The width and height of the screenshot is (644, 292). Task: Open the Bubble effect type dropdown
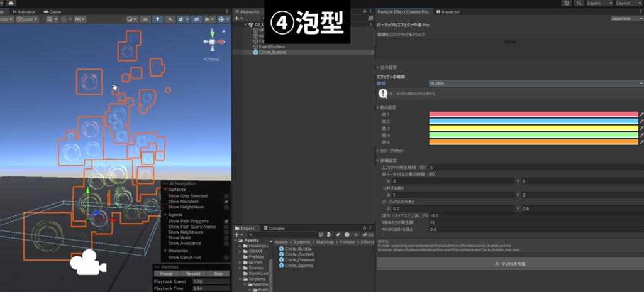pos(536,84)
